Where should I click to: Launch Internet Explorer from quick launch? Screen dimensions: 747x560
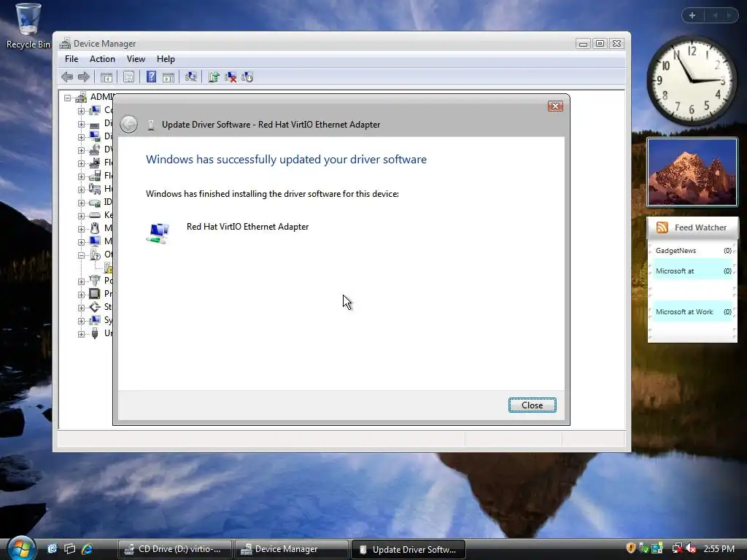(x=88, y=549)
